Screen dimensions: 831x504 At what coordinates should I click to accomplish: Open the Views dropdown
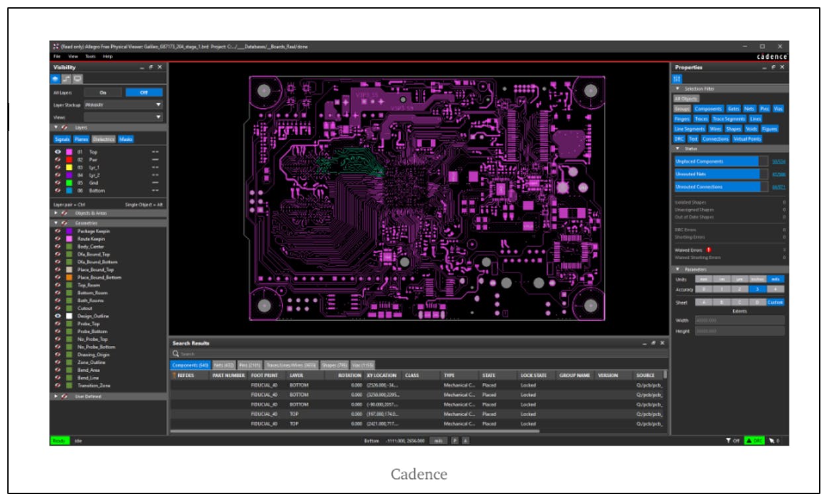[x=123, y=117]
